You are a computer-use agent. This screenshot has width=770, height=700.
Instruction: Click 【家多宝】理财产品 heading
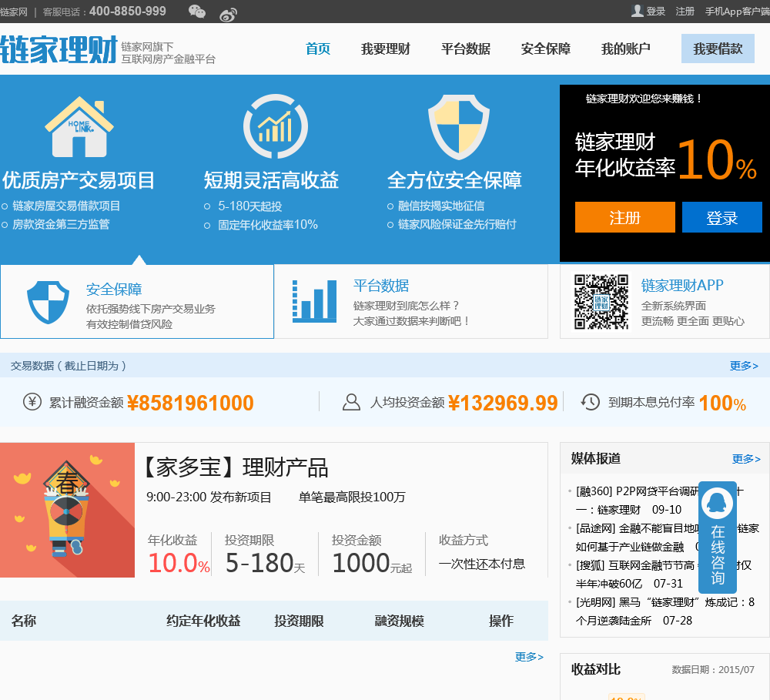pos(236,467)
